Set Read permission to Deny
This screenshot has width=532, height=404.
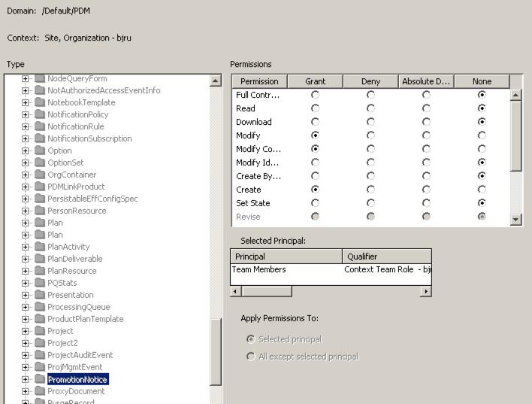click(x=371, y=108)
